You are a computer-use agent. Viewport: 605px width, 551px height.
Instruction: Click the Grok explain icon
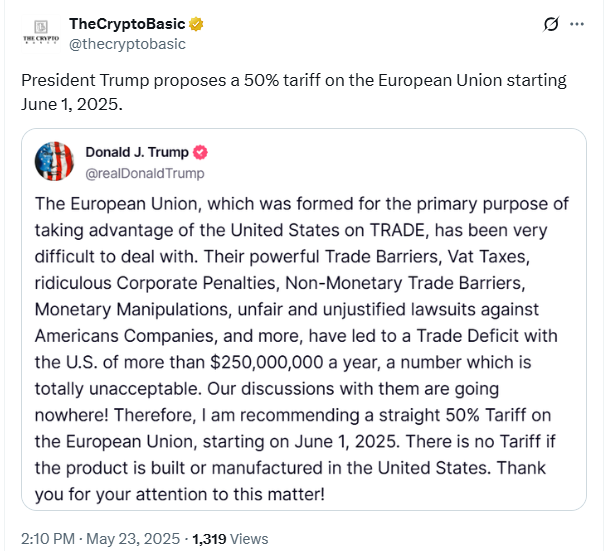tap(550, 24)
